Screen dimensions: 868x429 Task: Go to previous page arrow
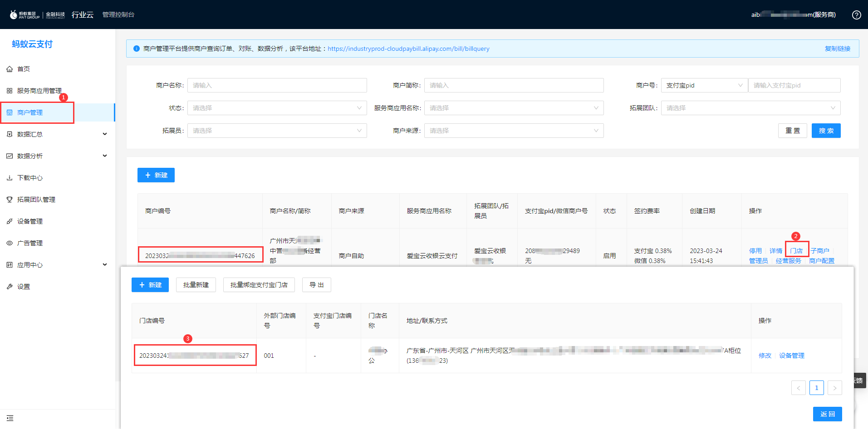(799, 388)
